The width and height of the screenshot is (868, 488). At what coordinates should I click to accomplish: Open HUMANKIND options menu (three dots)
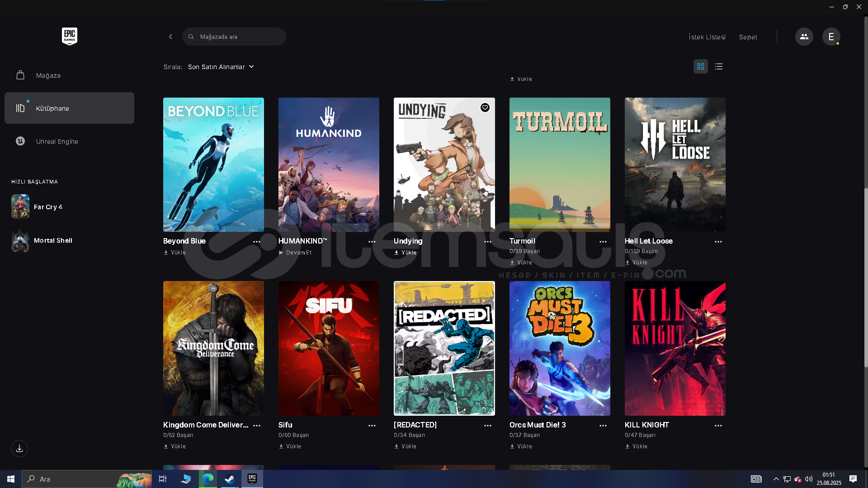372,242
